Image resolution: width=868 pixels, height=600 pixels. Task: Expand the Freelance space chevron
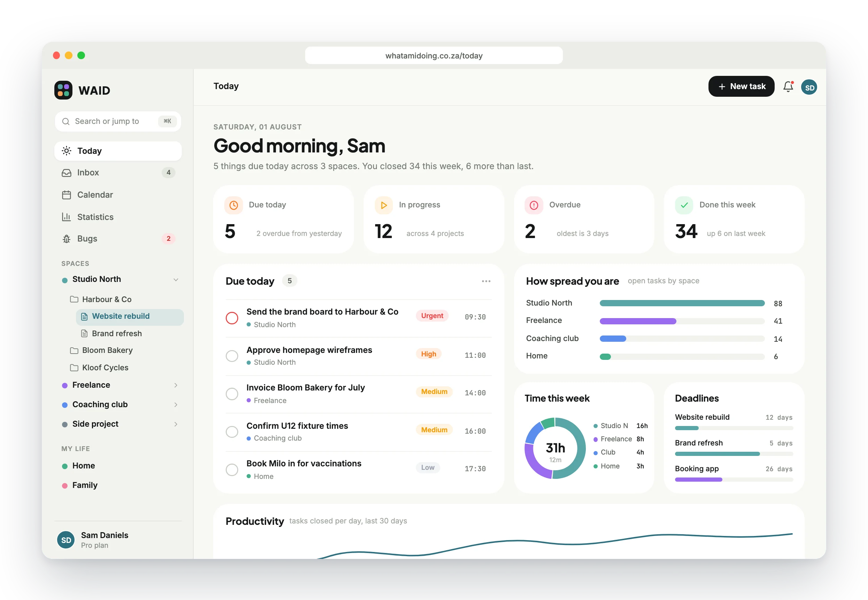click(176, 385)
